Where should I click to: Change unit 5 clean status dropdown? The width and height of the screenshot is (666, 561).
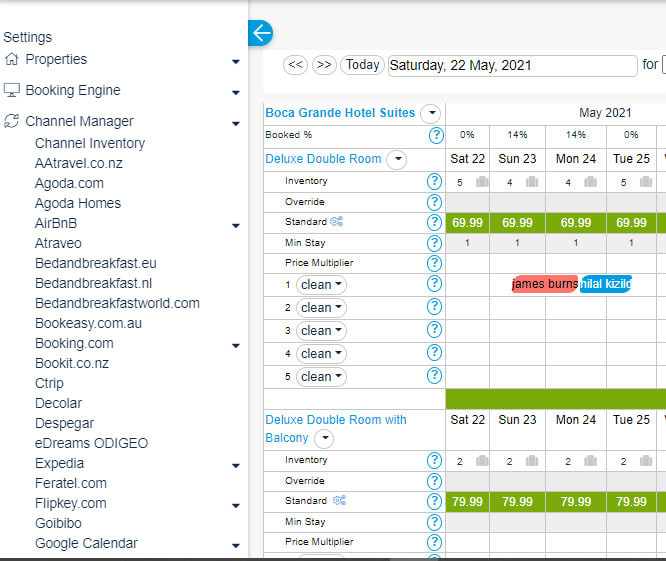pos(321,376)
